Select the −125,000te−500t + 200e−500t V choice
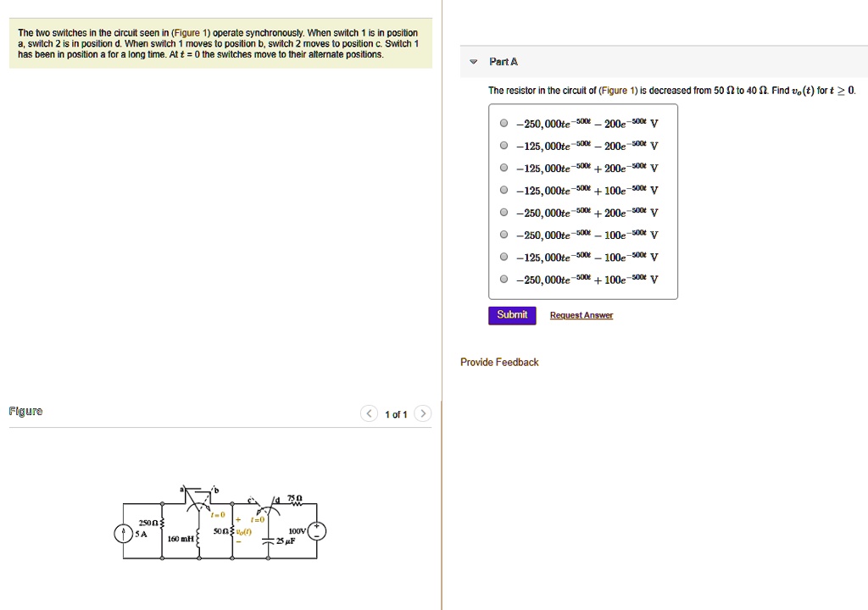Screen dimensions: 868x610 tap(504, 167)
